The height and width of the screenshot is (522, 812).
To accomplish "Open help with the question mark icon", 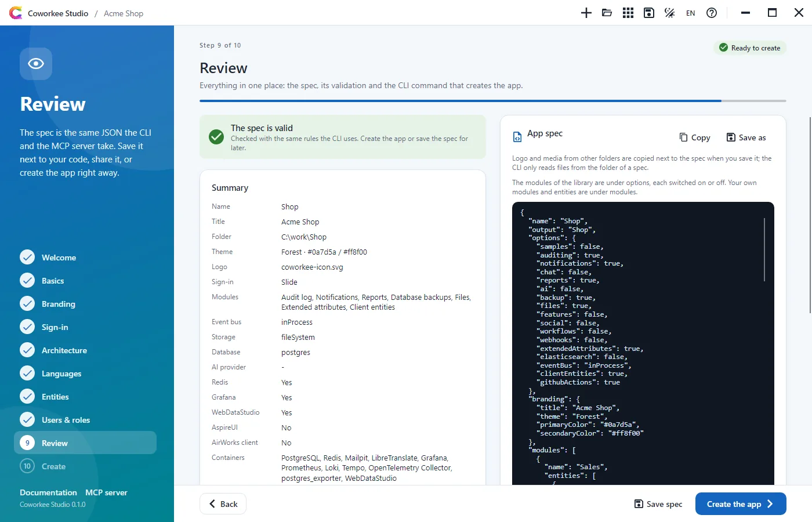I will 712,13.
